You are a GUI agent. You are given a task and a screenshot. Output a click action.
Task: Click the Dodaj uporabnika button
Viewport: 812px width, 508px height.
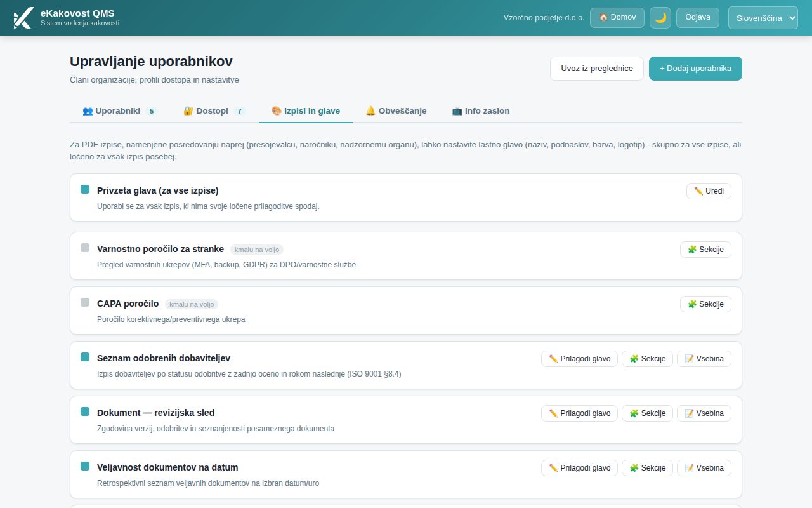pyautogui.click(x=695, y=69)
